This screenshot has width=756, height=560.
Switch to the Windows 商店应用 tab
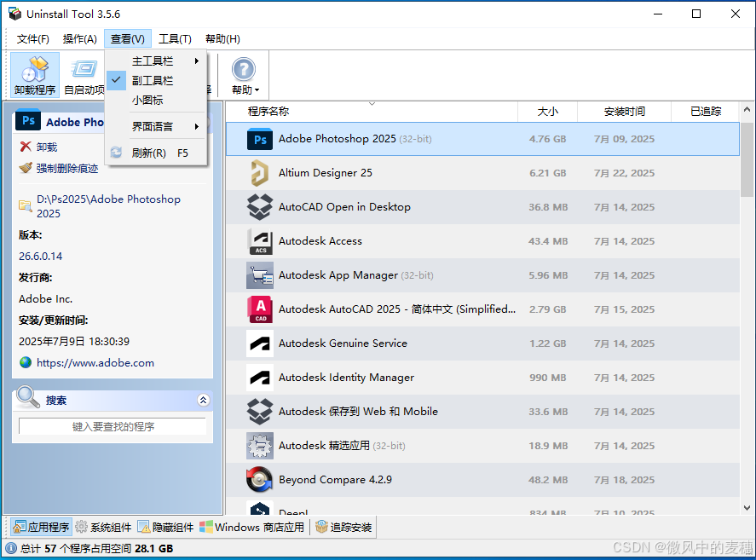coord(251,528)
